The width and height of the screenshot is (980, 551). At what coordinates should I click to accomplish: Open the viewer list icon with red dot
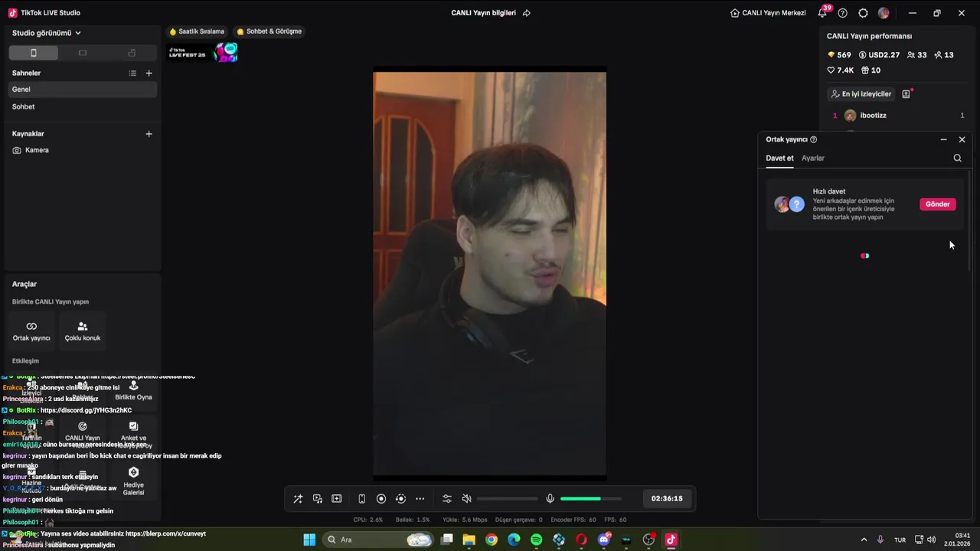click(x=906, y=94)
